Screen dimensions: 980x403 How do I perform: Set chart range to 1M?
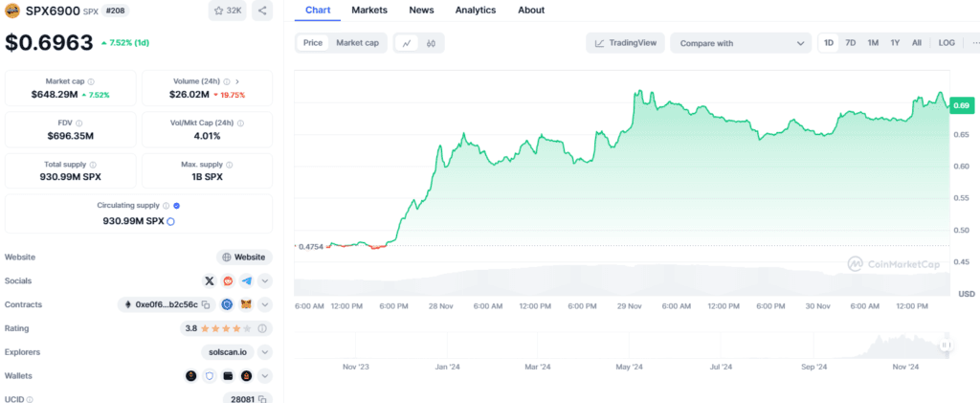pos(873,42)
